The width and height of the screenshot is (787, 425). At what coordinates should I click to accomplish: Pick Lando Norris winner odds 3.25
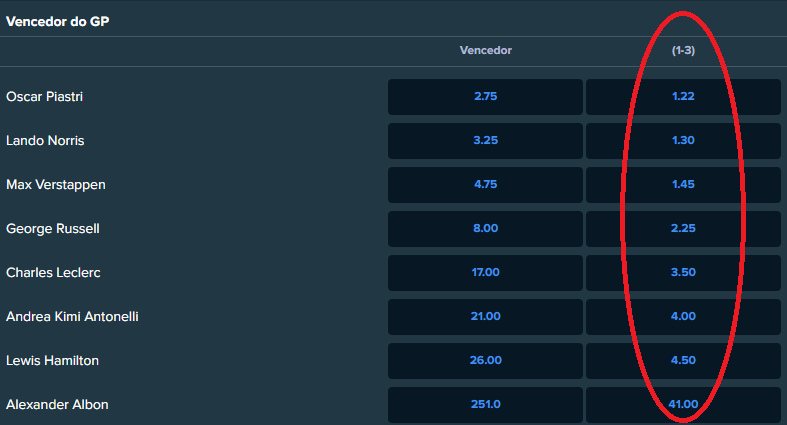click(x=485, y=140)
